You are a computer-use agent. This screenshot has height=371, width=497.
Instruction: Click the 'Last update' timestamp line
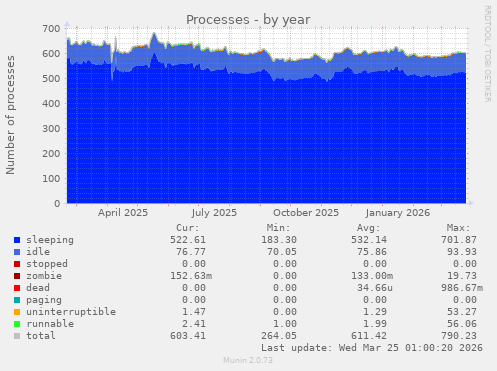pyautogui.click(x=372, y=348)
